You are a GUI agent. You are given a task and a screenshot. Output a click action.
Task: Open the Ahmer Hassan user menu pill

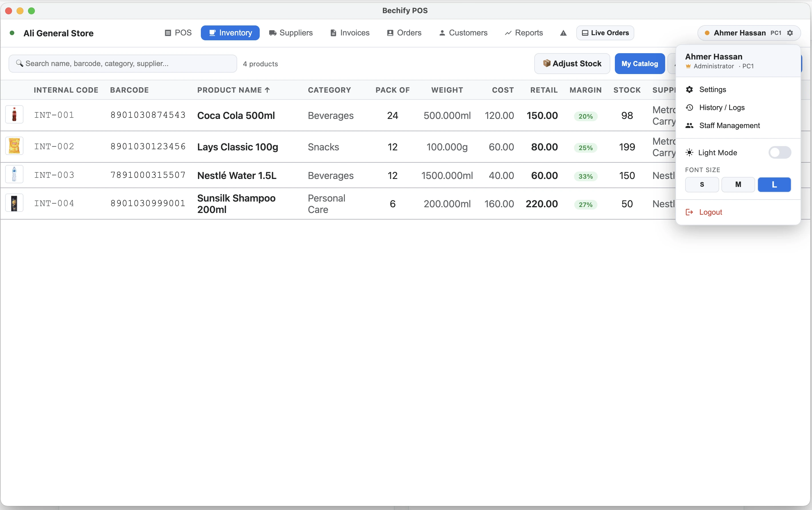749,33
